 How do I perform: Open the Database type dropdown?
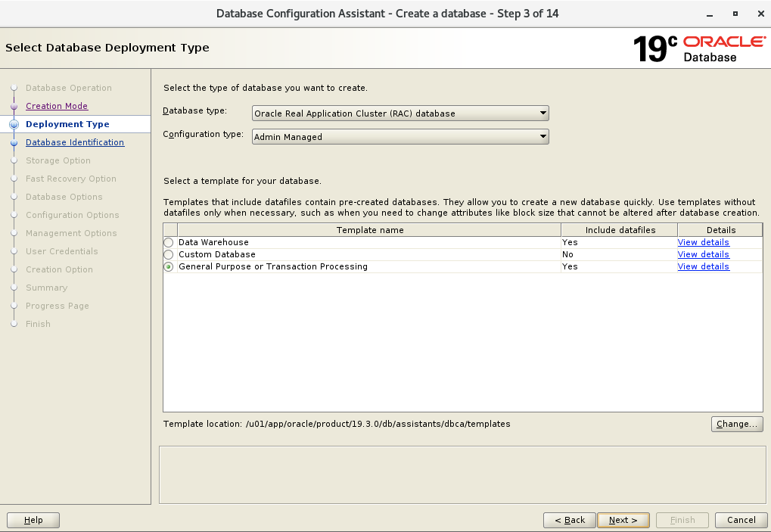click(x=400, y=113)
